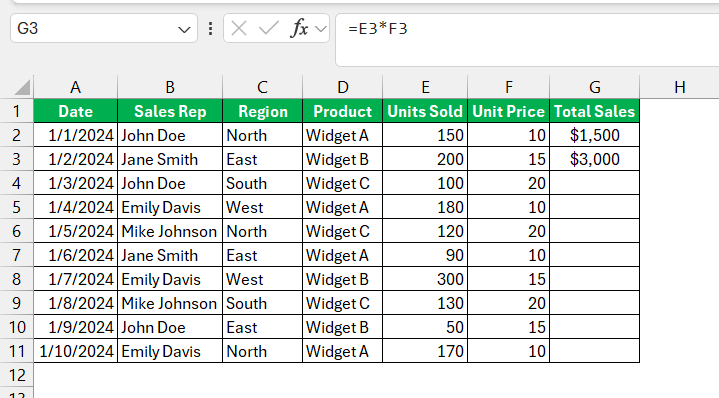Click inside the formula bar showing =E3*F3

click(x=527, y=40)
